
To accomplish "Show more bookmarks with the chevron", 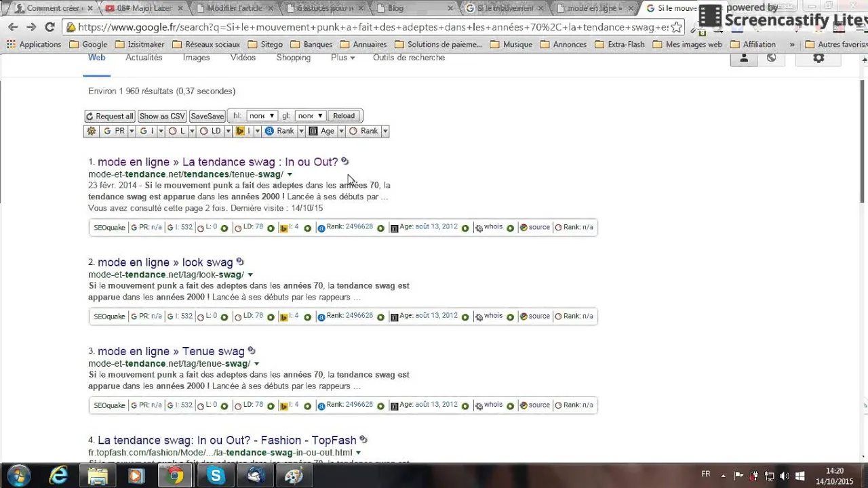I will pyautogui.click(x=791, y=44).
